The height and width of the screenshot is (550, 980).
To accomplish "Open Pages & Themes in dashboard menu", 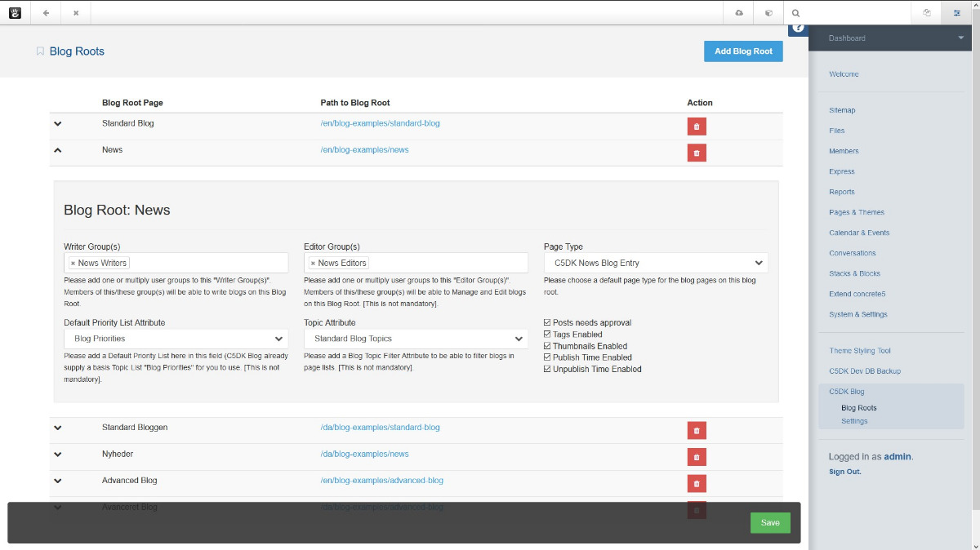I will (856, 212).
